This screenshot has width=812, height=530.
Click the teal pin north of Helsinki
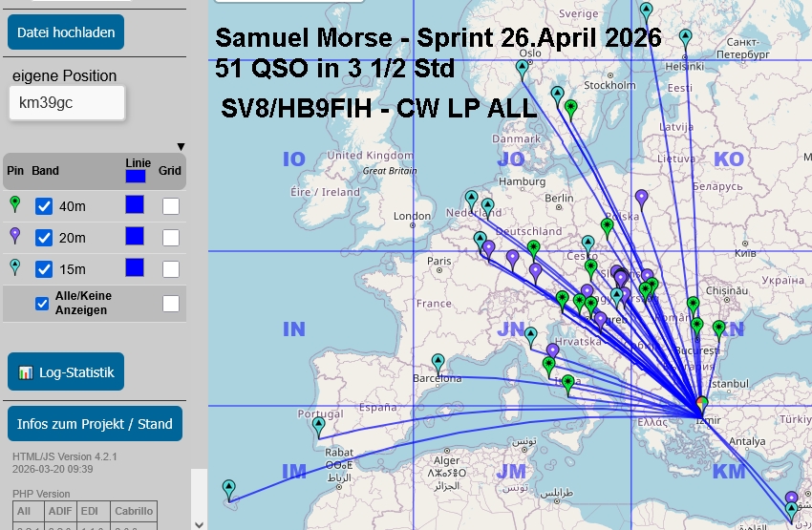[685, 39]
